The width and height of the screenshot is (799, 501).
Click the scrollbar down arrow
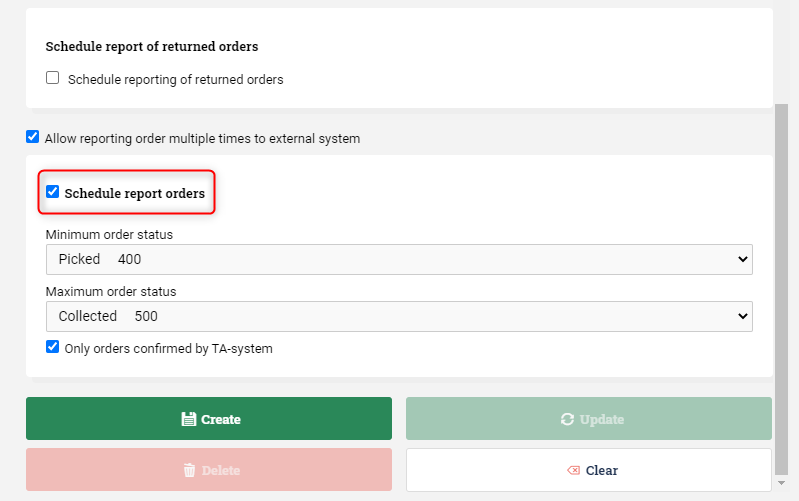[781, 482]
